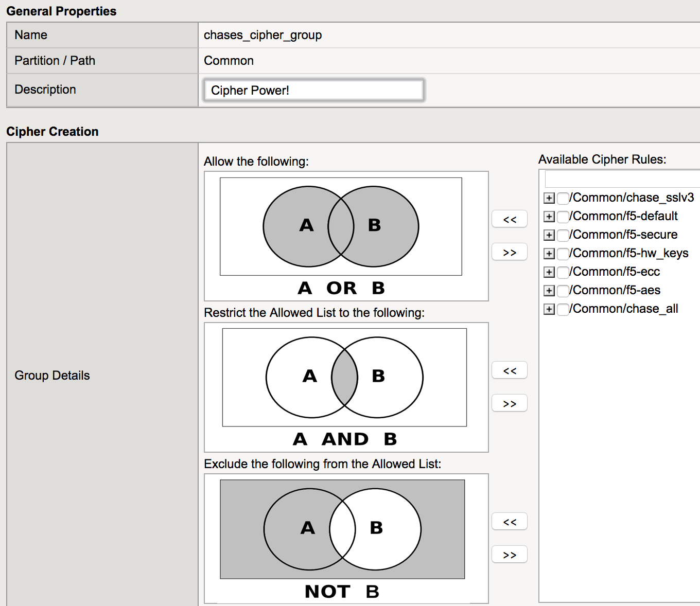
Task: Expand the /Common/chase_sslv3 rule tree
Action: tap(549, 198)
